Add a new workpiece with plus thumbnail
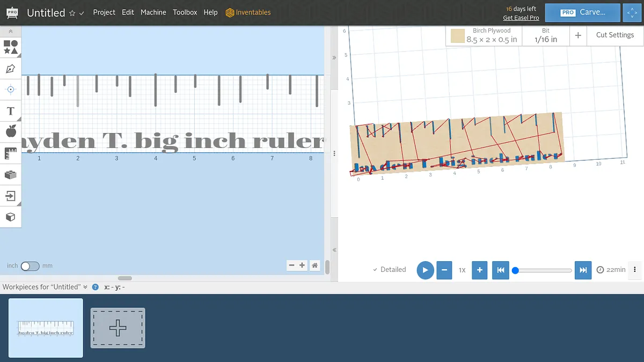This screenshot has width=644, height=362. (118, 328)
